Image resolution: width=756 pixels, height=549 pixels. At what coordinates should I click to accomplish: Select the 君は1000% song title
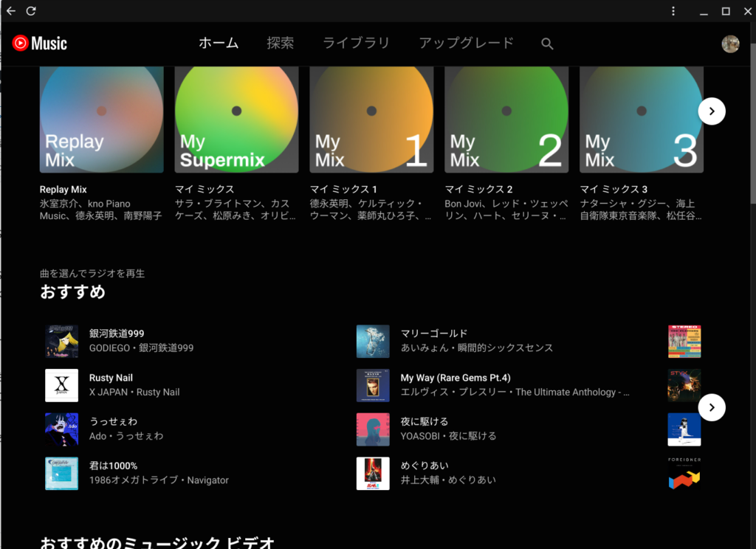[x=113, y=466]
